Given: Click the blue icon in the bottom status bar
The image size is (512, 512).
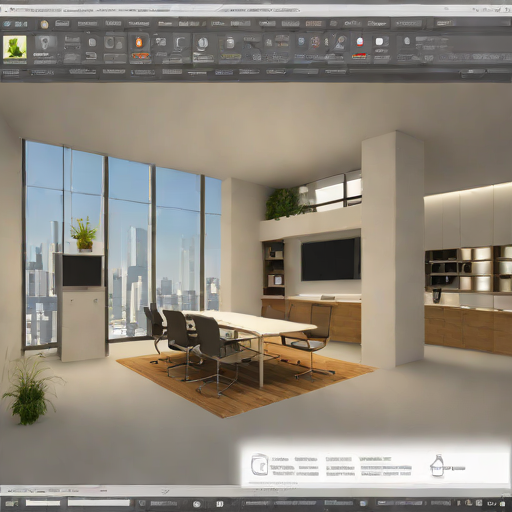Looking at the screenshot, I should click(x=363, y=503).
